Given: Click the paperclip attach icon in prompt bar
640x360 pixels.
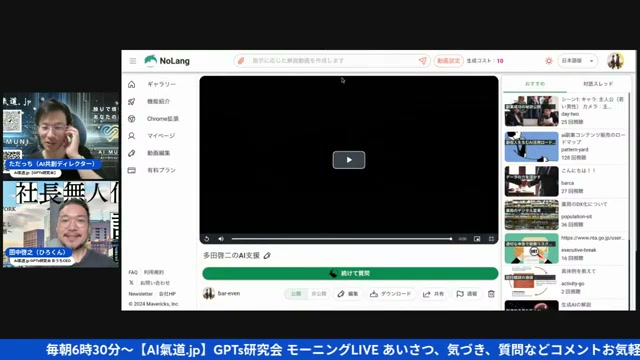Looking at the screenshot, I should (241, 61).
